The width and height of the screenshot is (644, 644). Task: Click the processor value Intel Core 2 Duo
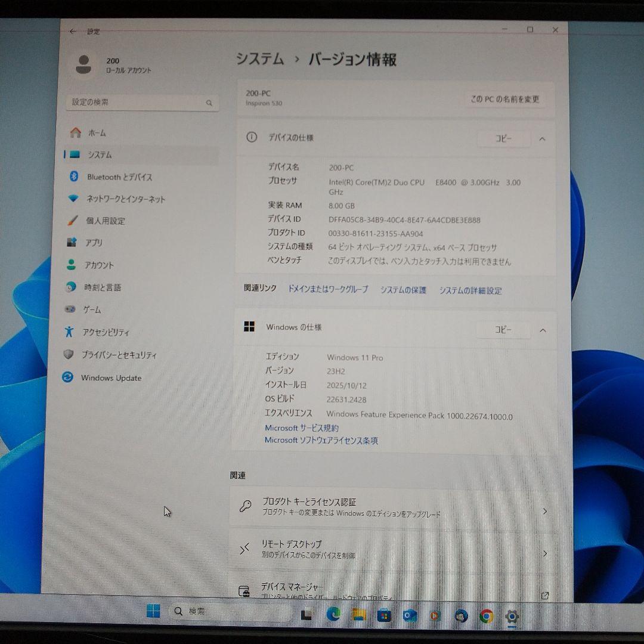coord(425,187)
